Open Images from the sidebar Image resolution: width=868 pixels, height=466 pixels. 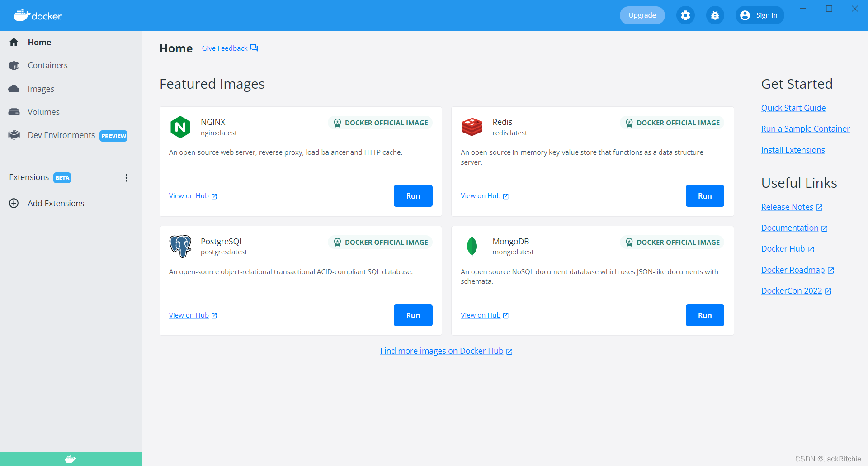point(41,89)
